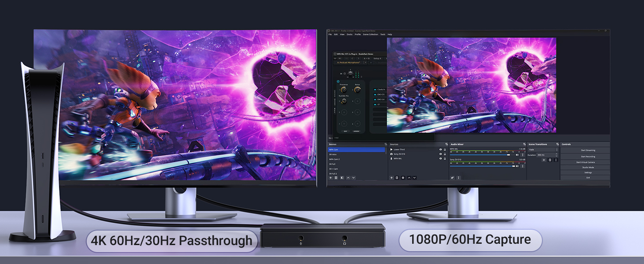Image resolution: width=644 pixels, height=264 pixels.
Task: Click the MPA Mic speaker icon
Action: (517, 155)
